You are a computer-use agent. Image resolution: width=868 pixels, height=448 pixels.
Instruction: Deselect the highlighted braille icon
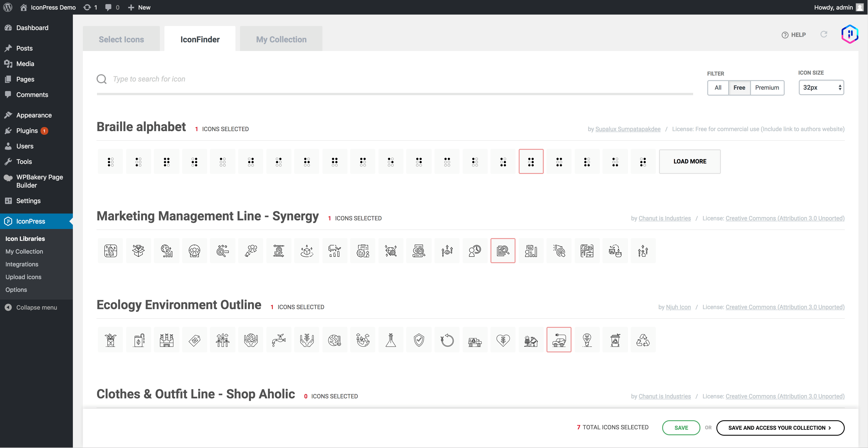pyautogui.click(x=531, y=161)
